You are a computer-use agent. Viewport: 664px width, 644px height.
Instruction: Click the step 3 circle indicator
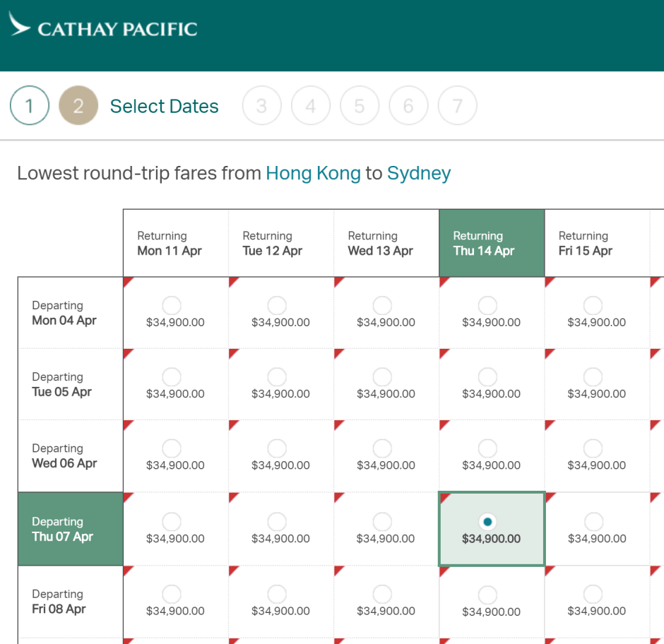[x=261, y=106]
